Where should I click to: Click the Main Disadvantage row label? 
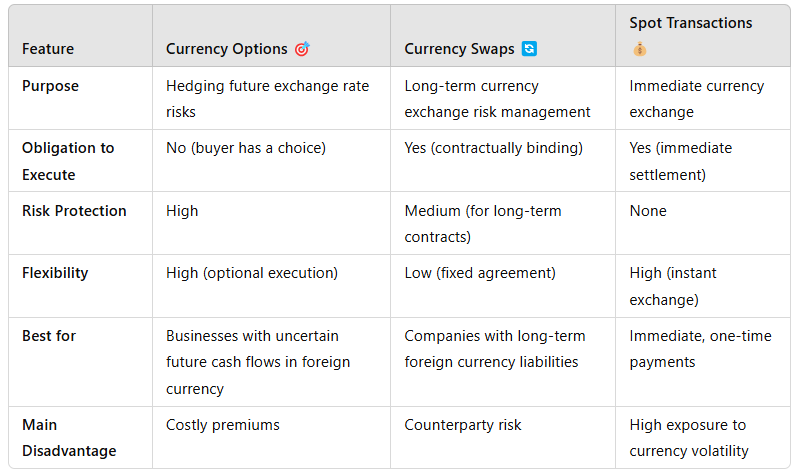pos(69,438)
